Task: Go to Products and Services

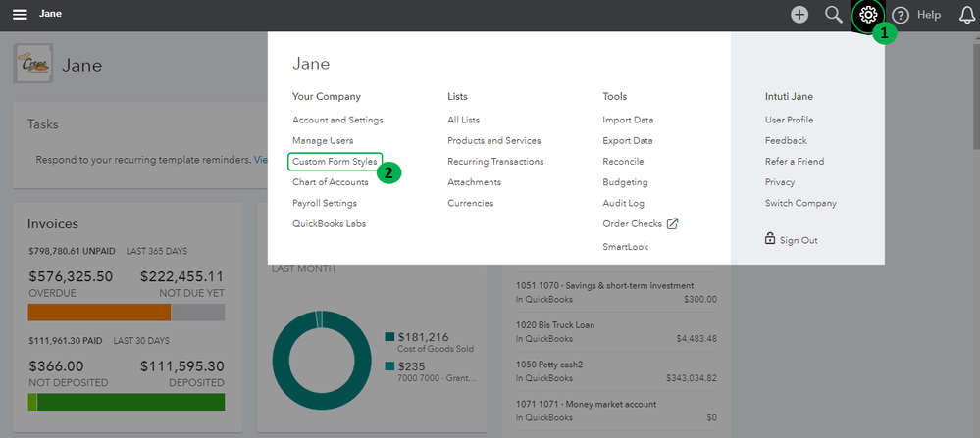Action: coord(493,140)
